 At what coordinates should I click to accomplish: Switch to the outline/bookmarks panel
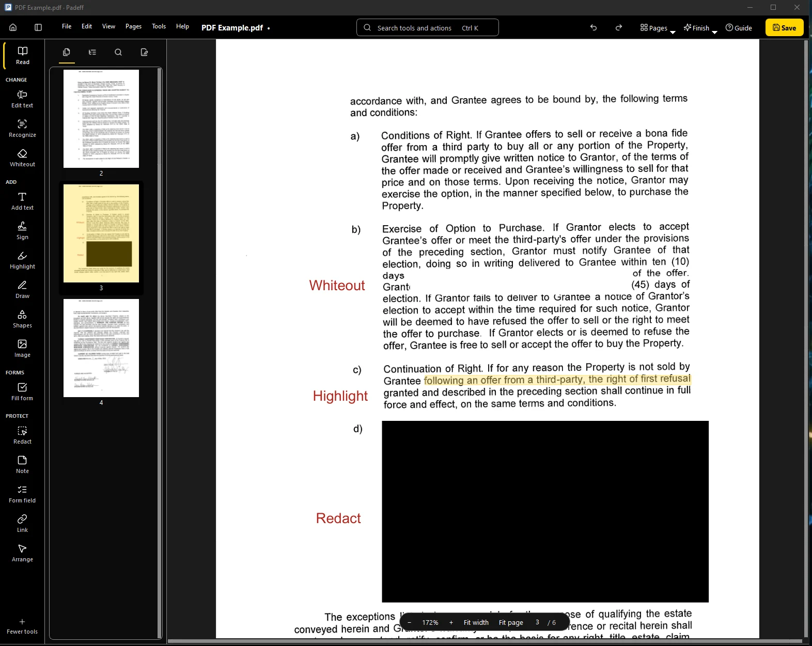[x=92, y=52]
